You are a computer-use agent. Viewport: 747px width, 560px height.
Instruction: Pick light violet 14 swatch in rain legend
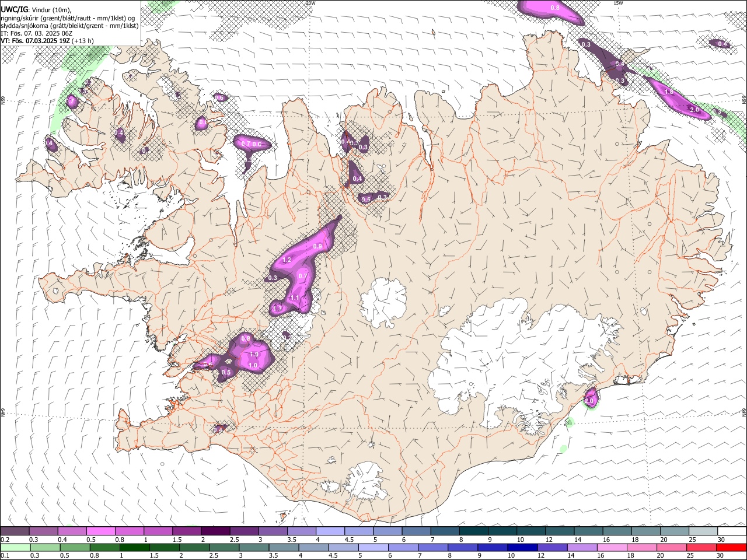coord(581,547)
